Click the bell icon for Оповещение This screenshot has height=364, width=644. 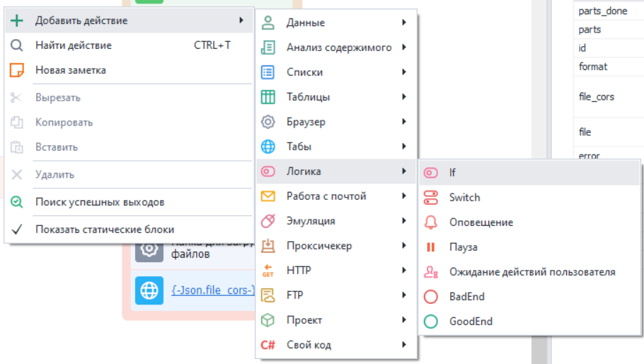coord(430,222)
